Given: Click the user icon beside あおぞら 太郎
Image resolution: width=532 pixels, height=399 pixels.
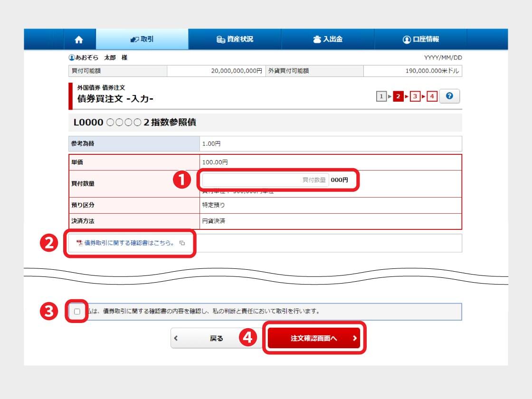Looking at the screenshot, I should click(72, 57).
